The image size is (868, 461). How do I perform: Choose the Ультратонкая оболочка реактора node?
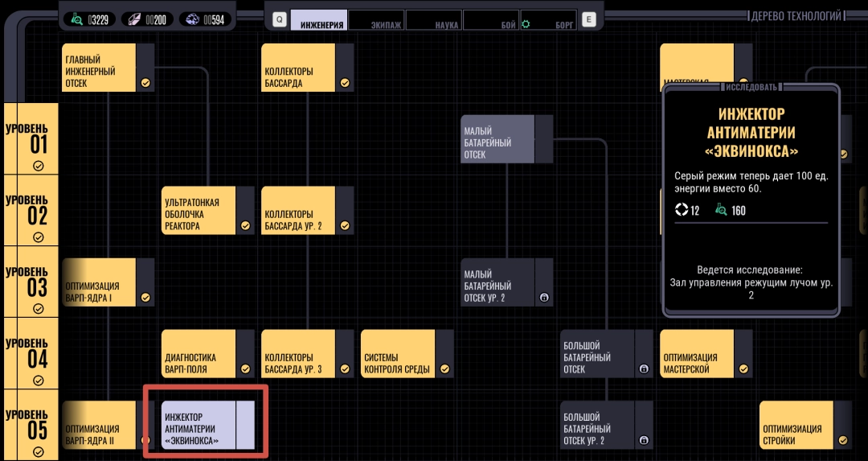click(x=199, y=211)
